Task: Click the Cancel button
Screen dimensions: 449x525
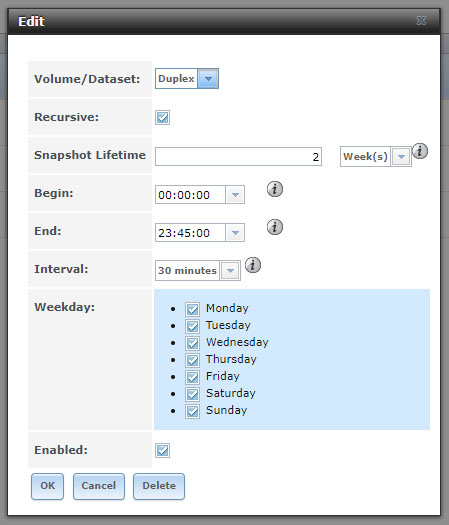Action: click(x=99, y=486)
